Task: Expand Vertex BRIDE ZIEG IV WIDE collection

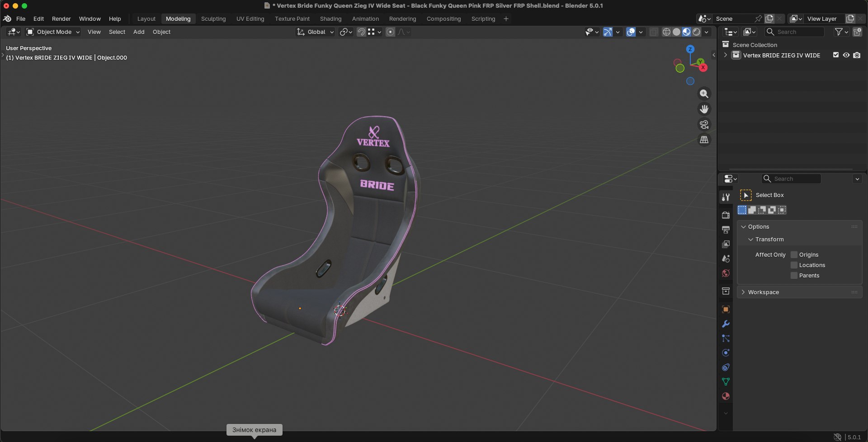Action: click(x=726, y=55)
